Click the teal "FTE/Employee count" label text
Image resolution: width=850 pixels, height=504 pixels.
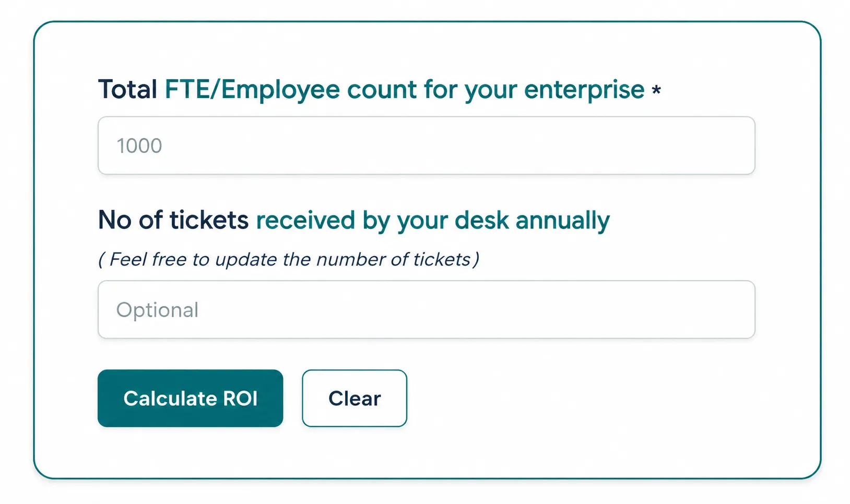[x=290, y=90]
